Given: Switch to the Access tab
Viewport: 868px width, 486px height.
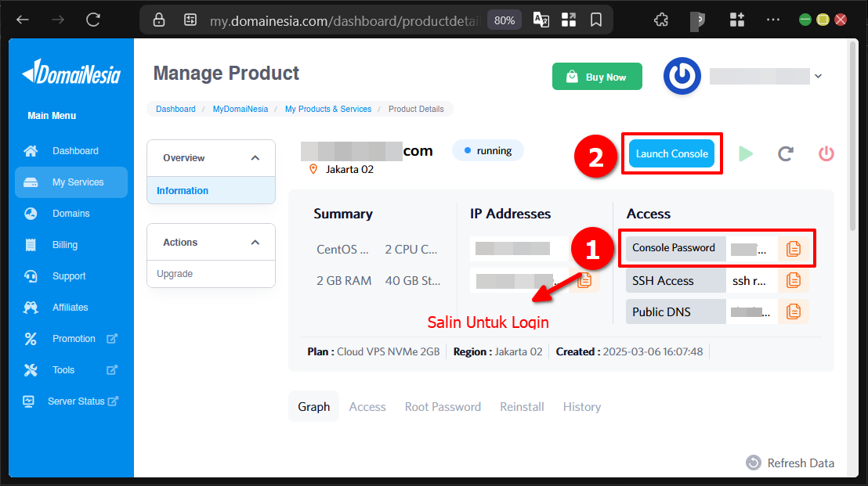Looking at the screenshot, I should pos(367,406).
